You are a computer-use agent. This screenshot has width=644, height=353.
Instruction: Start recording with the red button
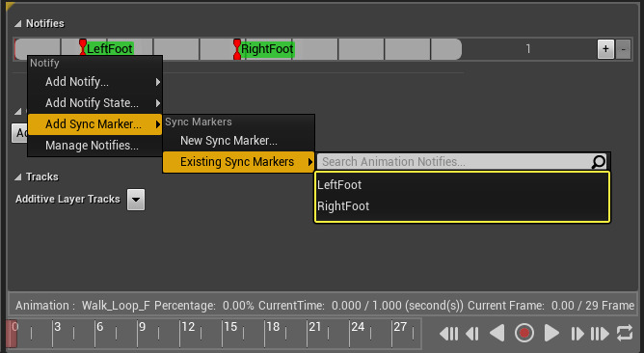click(x=524, y=333)
